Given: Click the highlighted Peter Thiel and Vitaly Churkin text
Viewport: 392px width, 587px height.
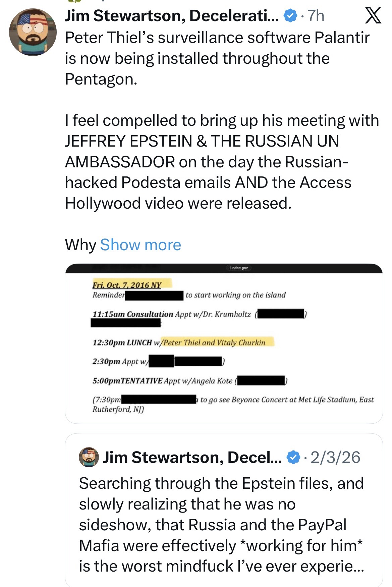Looking at the screenshot, I should click(215, 342).
